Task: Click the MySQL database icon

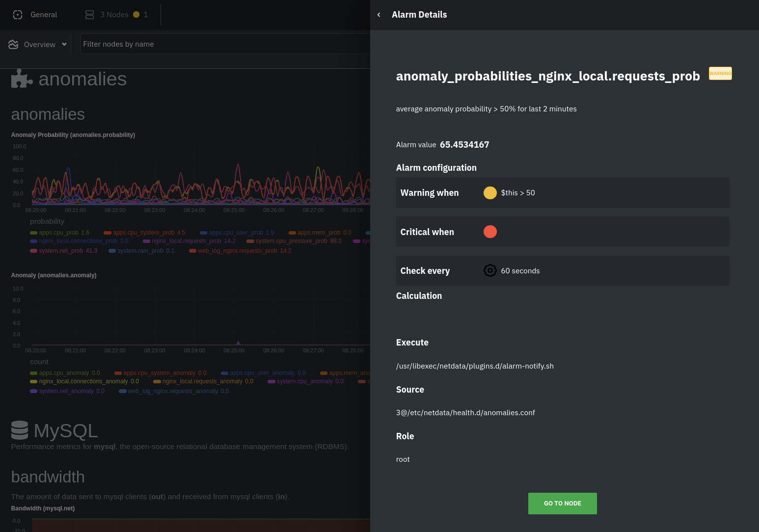Action: [20, 430]
